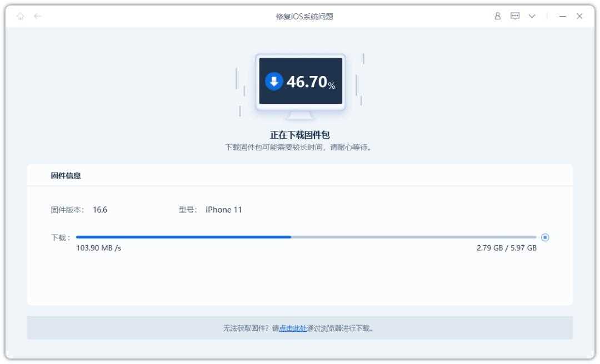The image size is (600, 364).
Task: Click the 正在下载固件包 heading
Action: (x=300, y=135)
